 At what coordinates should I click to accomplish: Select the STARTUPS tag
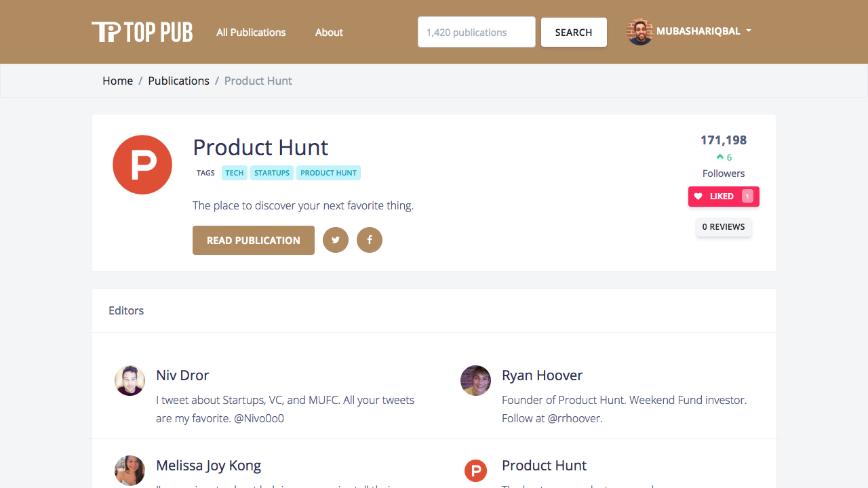pyautogui.click(x=272, y=173)
